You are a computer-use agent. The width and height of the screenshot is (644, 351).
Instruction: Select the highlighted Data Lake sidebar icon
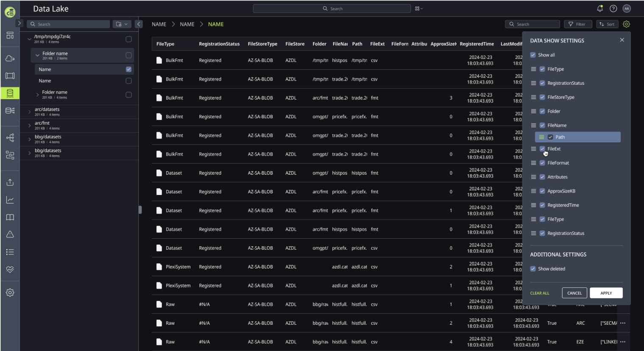click(x=10, y=93)
